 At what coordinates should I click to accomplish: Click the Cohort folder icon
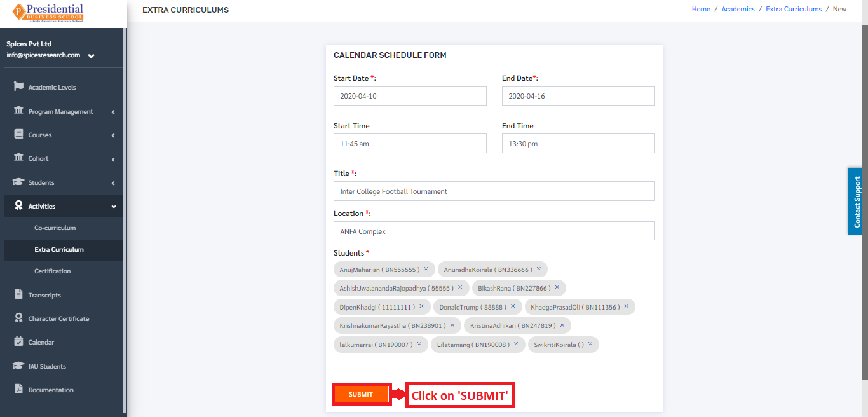[18, 158]
